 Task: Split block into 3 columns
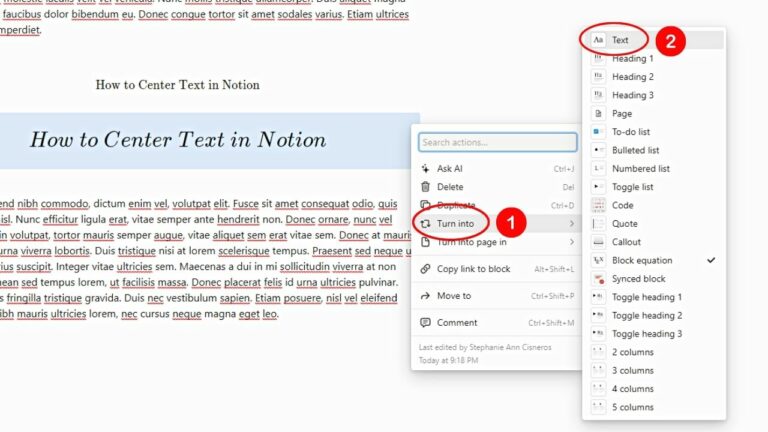click(654, 371)
